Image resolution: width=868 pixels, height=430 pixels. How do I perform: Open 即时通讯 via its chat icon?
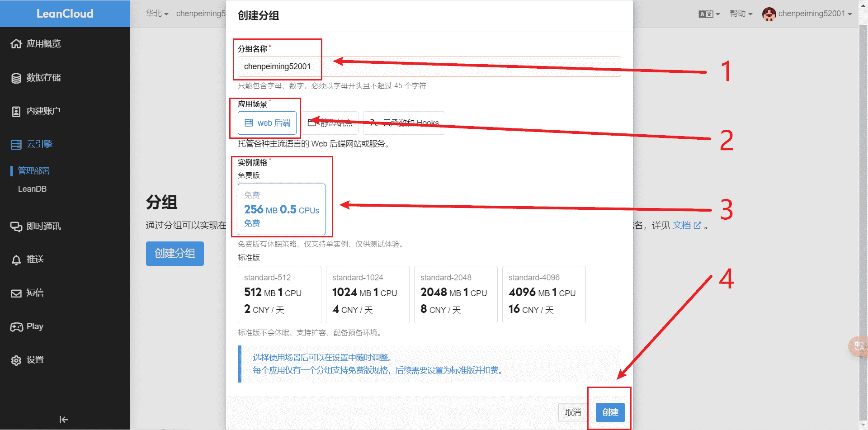click(16, 227)
